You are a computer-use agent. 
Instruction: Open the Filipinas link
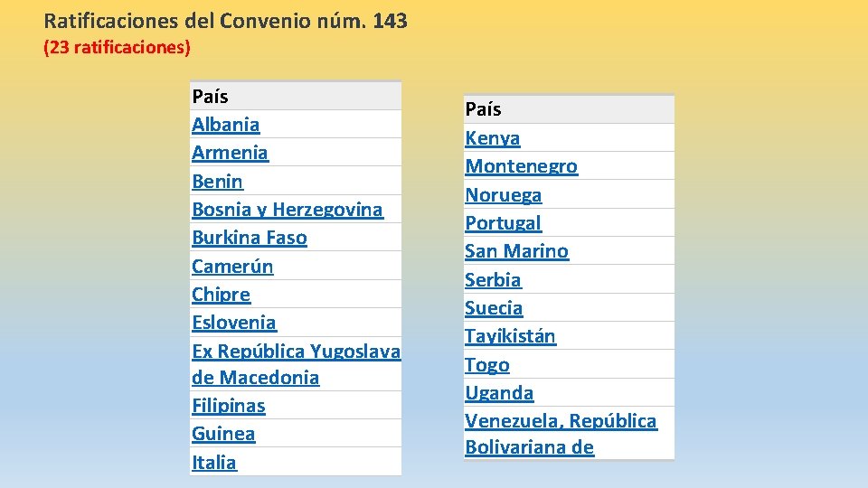(x=228, y=406)
